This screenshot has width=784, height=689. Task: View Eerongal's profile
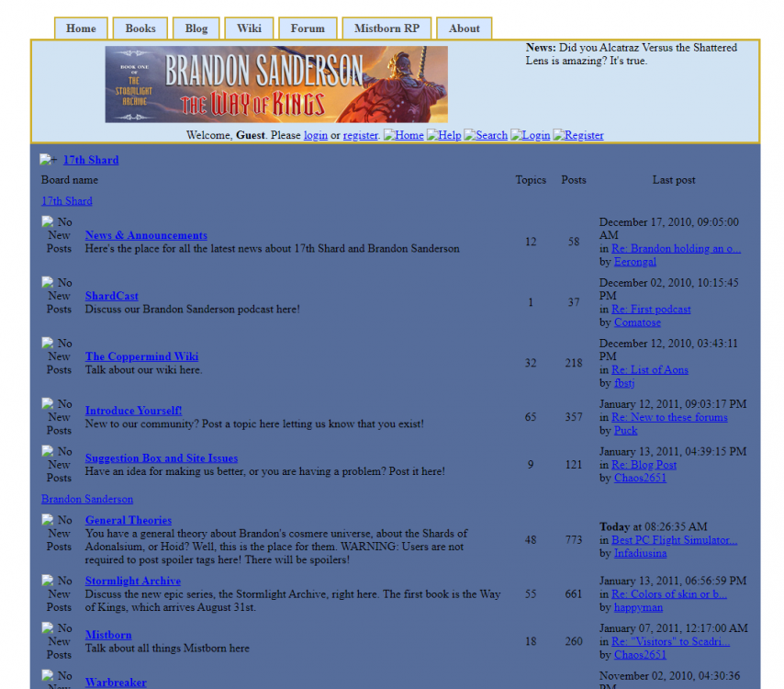point(635,262)
